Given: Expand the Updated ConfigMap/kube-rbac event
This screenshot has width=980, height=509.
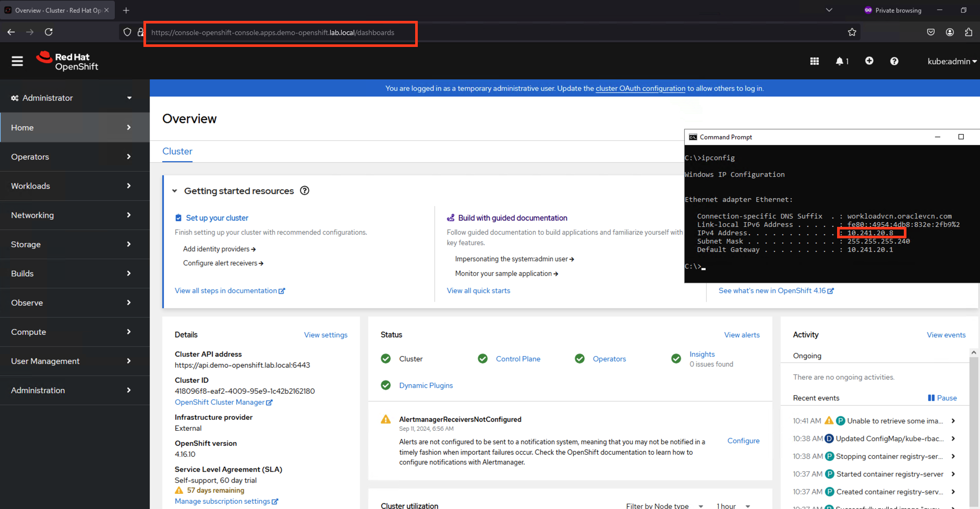Looking at the screenshot, I should click(x=953, y=439).
